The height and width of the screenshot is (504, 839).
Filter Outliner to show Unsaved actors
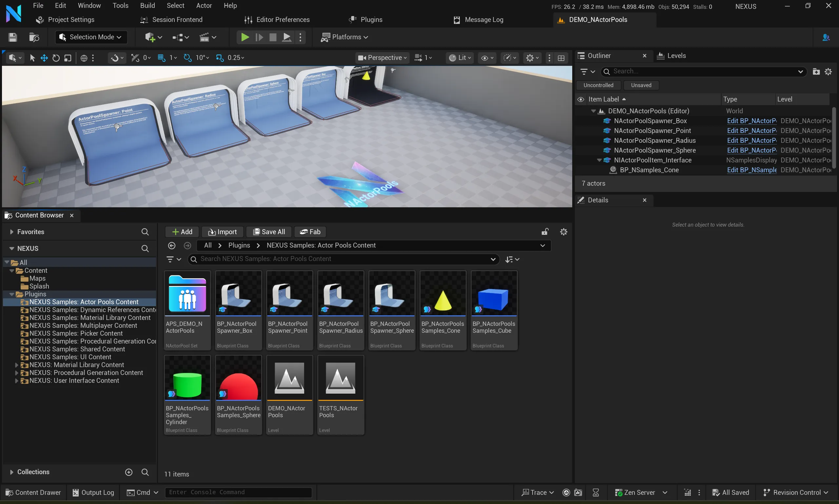[640, 85]
